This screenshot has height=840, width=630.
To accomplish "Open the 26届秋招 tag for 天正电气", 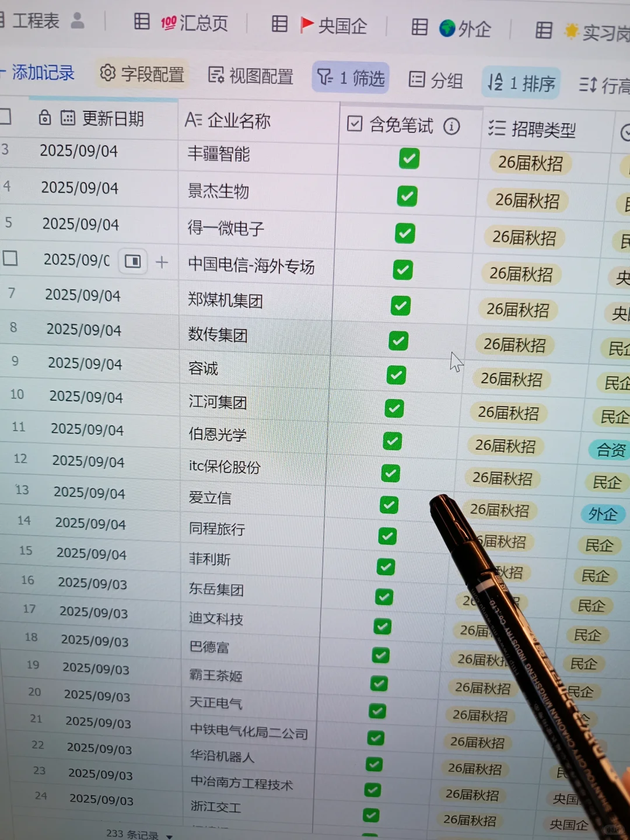I will point(480,715).
